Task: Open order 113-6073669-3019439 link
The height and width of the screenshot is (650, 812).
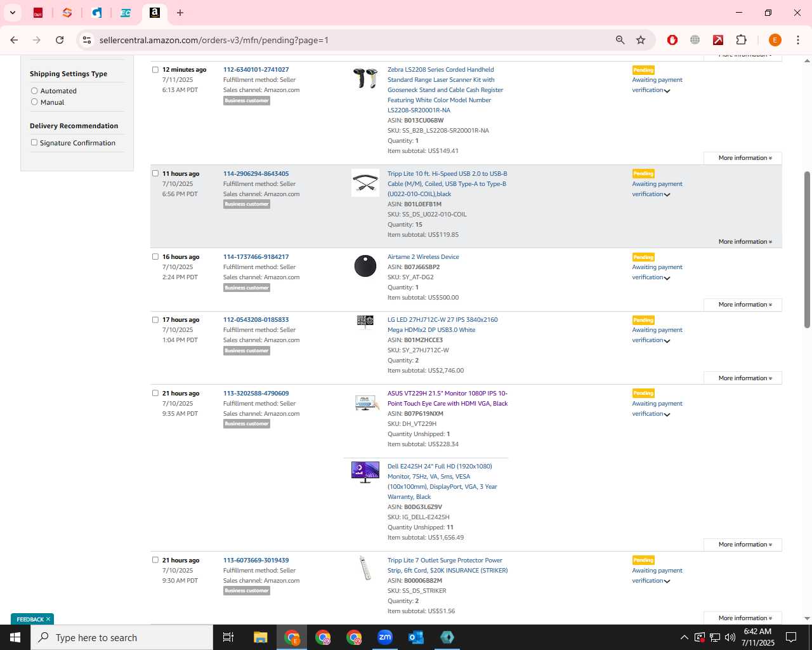Action: pyautogui.click(x=256, y=560)
